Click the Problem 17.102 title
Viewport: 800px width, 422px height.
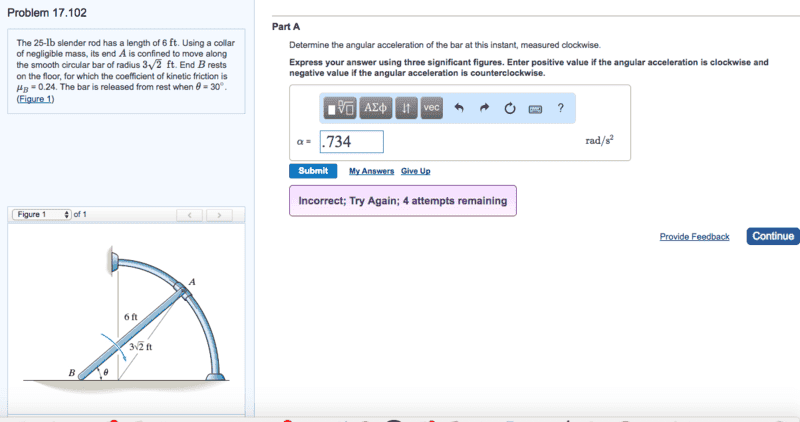click(47, 13)
